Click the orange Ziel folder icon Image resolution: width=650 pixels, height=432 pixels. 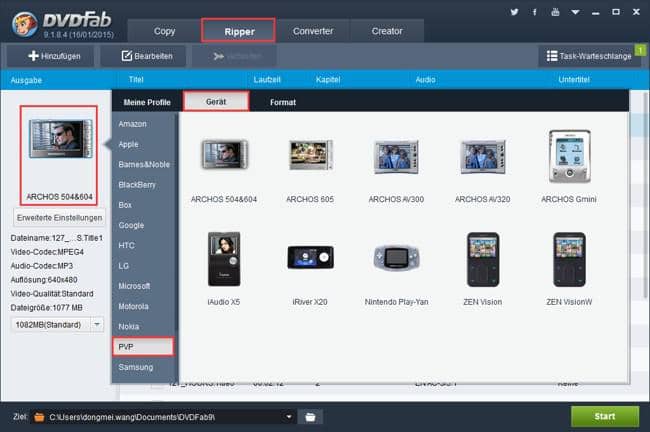pyautogui.click(x=39, y=417)
